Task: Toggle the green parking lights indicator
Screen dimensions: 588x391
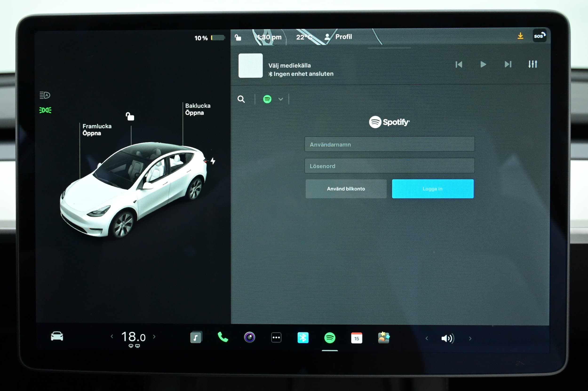Action: tap(45, 110)
